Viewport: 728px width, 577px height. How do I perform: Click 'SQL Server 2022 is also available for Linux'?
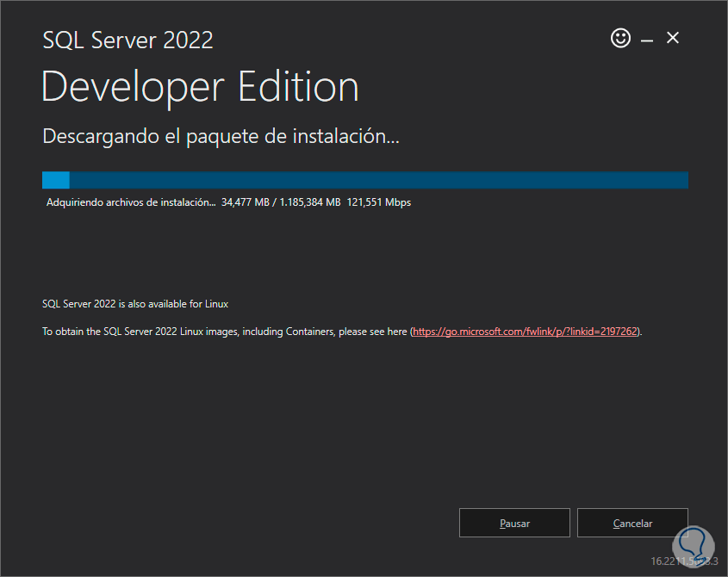pos(135,304)
